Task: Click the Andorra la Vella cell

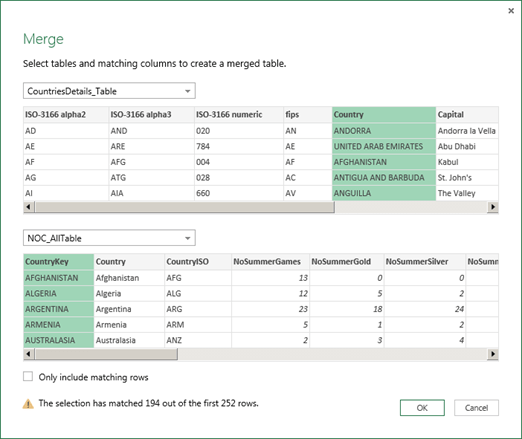Action: pos(467,131)
